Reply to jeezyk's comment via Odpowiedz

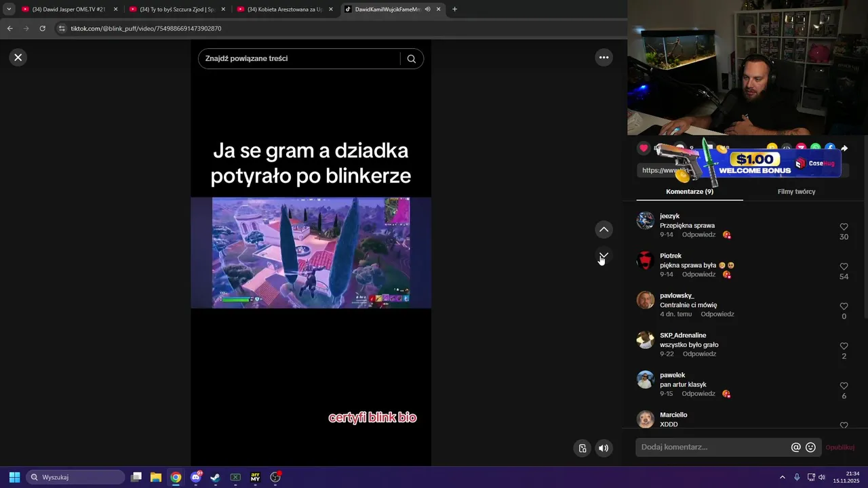(x=698, y=235)
